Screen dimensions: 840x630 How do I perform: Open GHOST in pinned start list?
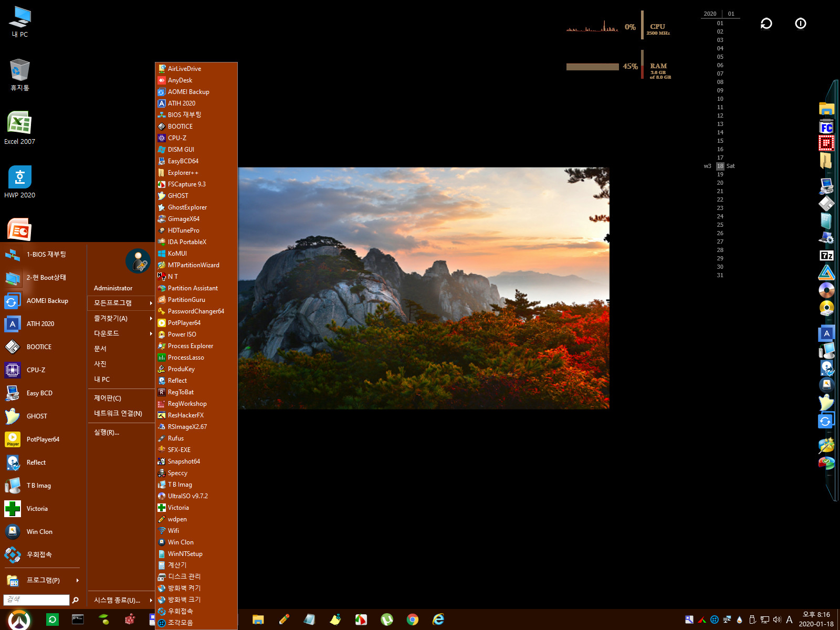[42, 416]
